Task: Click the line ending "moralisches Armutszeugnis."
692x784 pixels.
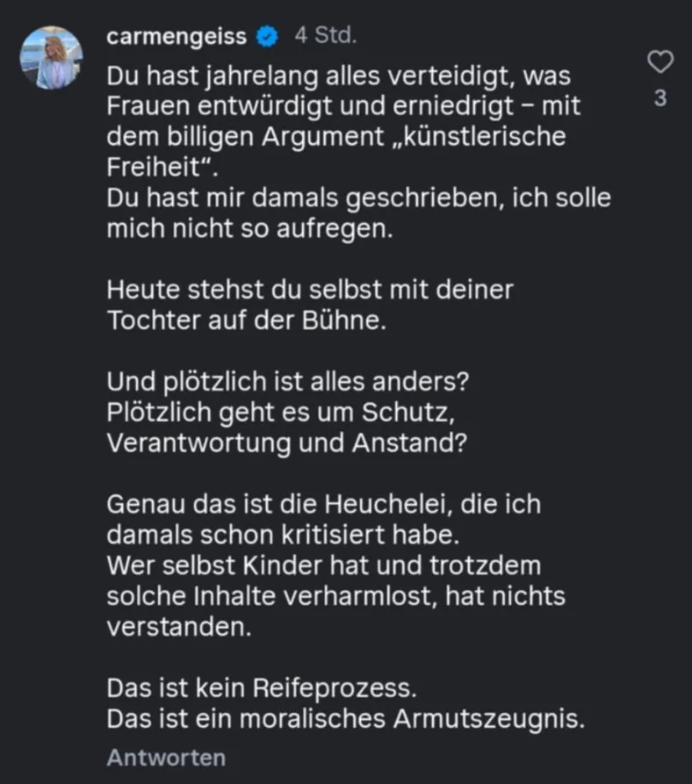Action: click(345, 718)
